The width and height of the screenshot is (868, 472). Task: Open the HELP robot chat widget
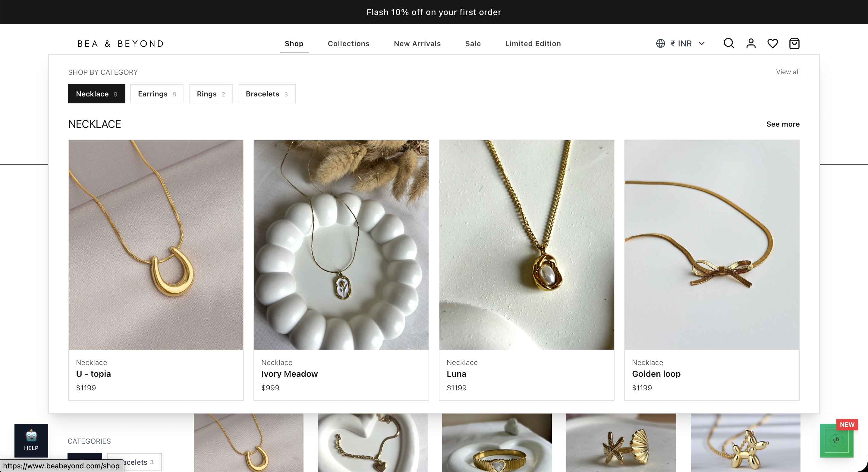[x=31, y=440]
